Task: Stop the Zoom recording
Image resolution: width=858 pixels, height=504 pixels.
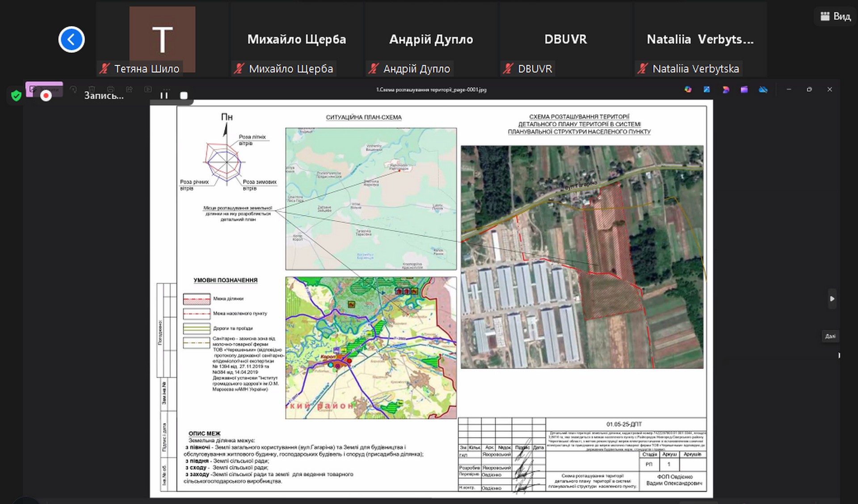Action: (x=184, y=95)
